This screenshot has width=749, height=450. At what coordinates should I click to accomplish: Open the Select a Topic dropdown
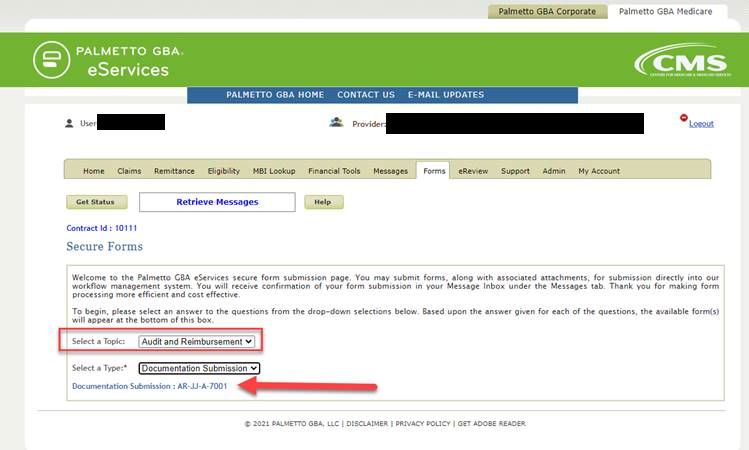tap(196, 342)
